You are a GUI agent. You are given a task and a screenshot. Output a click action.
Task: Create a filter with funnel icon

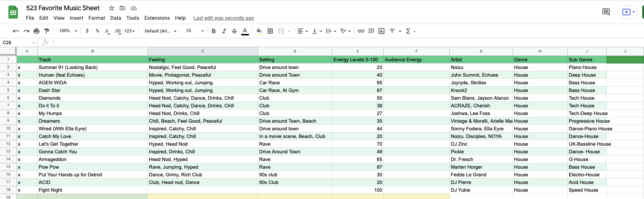[x=392, y=31]
